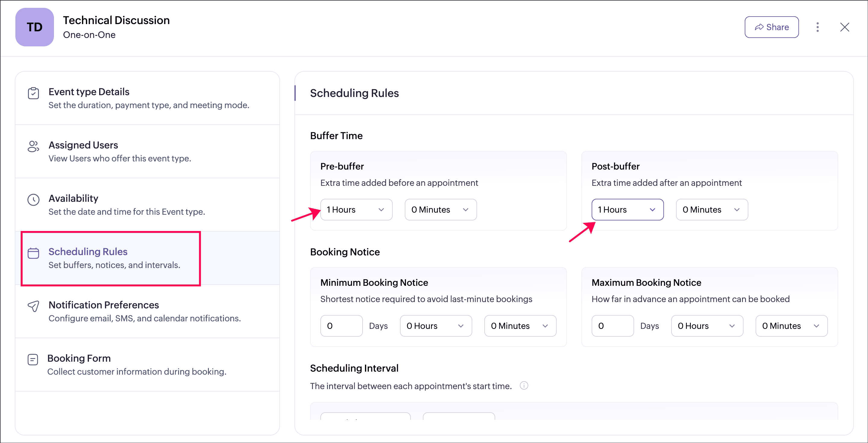Click the Booking Form icon
This screenshot has width=868, height=443.
[33, 360]
